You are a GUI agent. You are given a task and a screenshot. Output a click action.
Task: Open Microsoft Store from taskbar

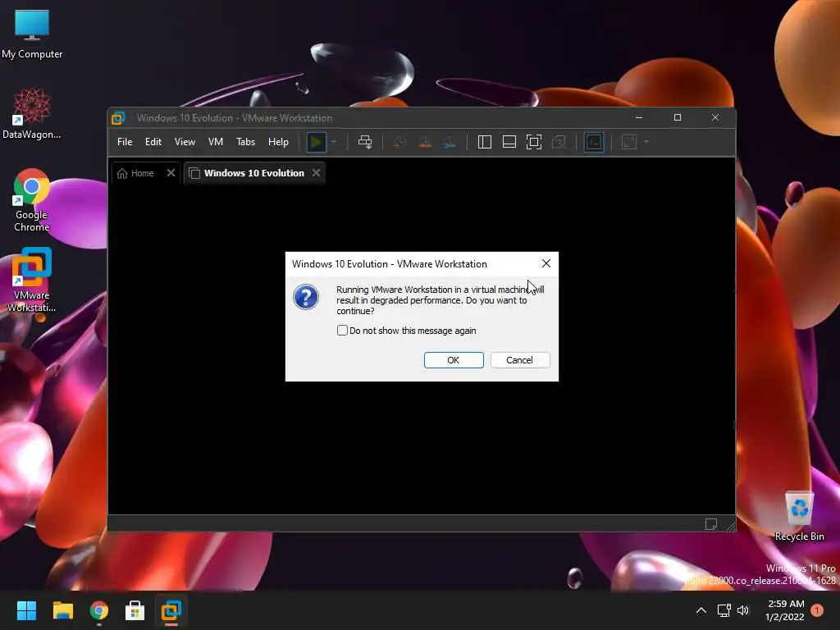[135, 610]
